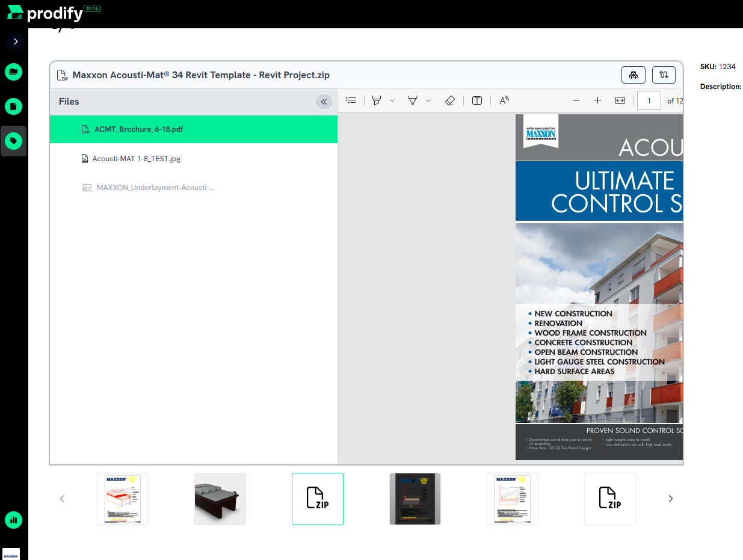Collapse the Files panel
The height and width of the screenshot is (560, 743).
click(x=324, y=102)
